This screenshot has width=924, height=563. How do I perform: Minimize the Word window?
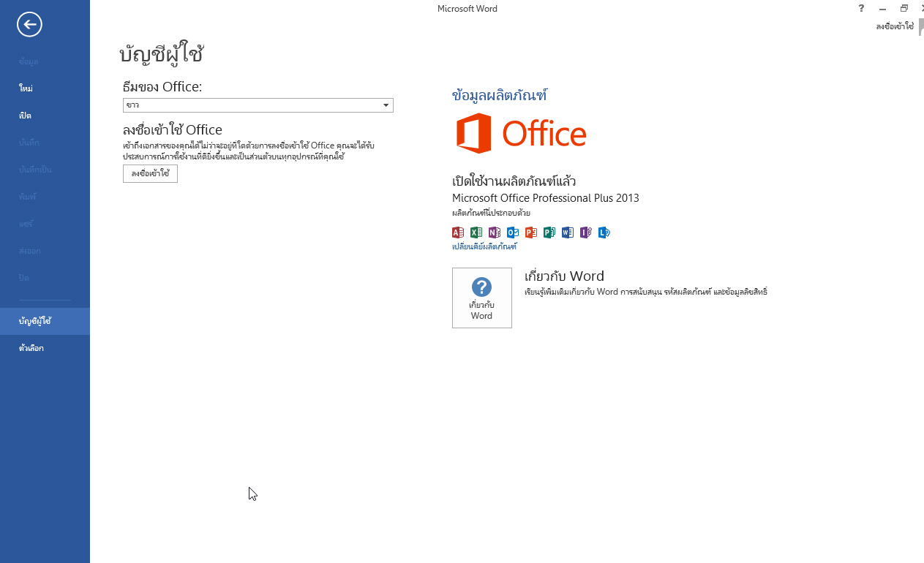[x=882, y=8]
